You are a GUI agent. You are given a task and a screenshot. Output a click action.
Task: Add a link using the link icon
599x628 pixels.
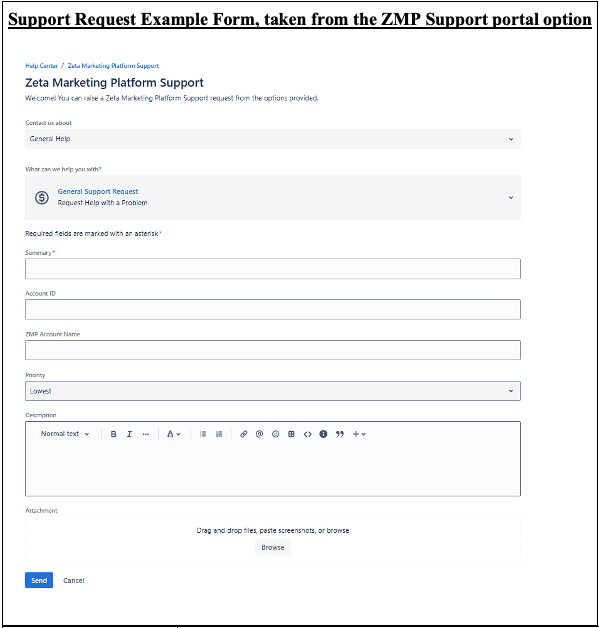point(243,434)
